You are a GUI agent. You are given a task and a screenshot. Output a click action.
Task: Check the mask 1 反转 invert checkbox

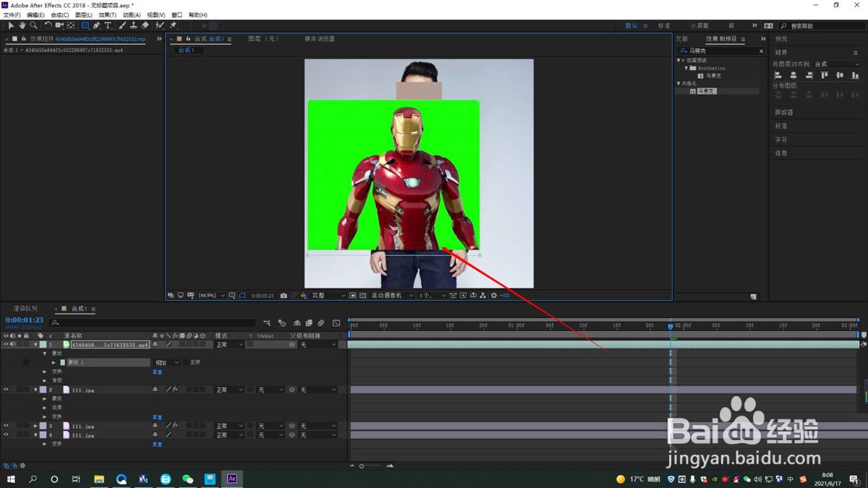(185, 362)
